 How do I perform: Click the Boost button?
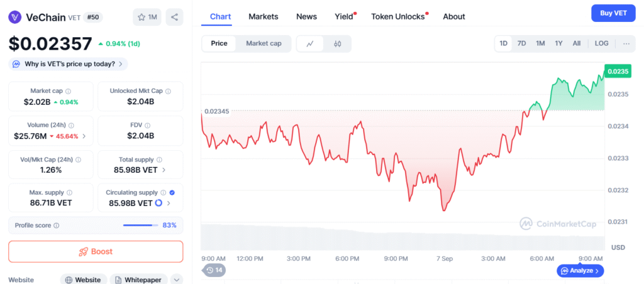(x=96, y=251)
